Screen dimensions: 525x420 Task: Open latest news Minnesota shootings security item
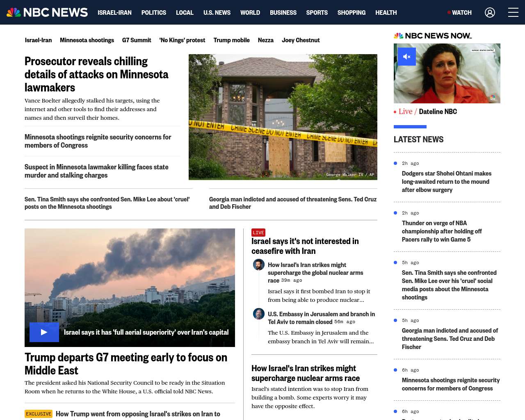point(451,384)
